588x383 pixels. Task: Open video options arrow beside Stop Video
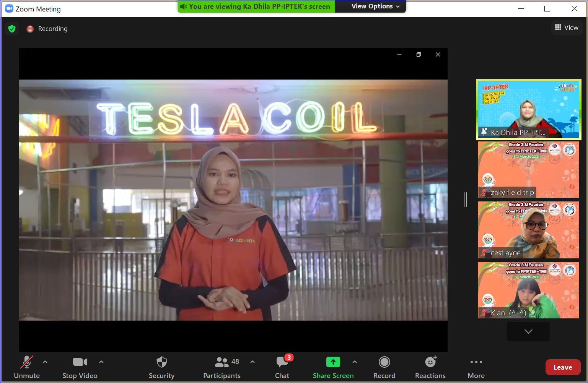(x=101, y=362)
